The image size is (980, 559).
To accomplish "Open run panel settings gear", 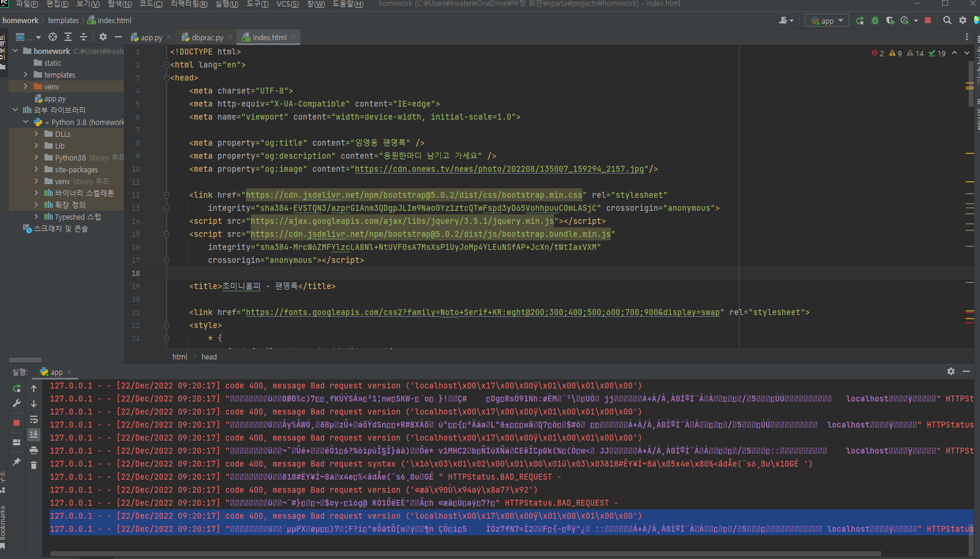I will point(951,371).
